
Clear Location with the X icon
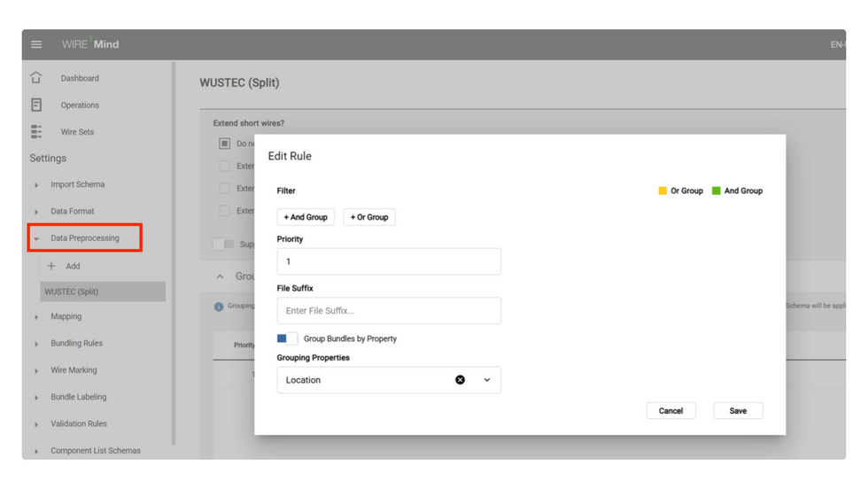(x=460, y=380)
